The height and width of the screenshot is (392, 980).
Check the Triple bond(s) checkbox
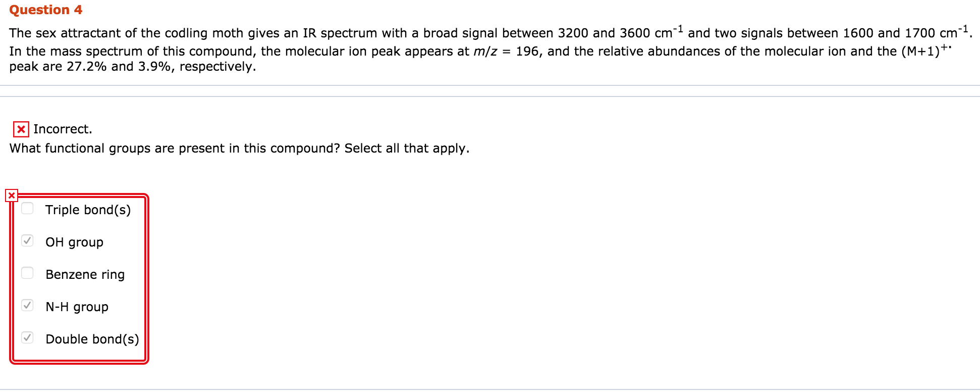[x=27, y=208]
